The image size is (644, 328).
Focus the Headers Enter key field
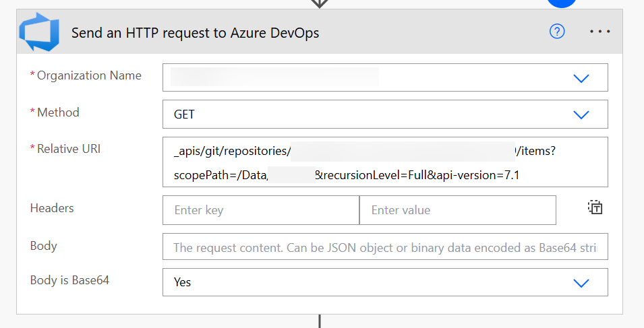(x=261, y=210)
